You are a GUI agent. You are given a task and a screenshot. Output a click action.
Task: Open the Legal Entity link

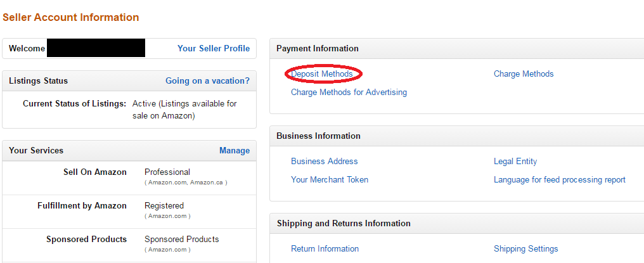coord(515,162)
